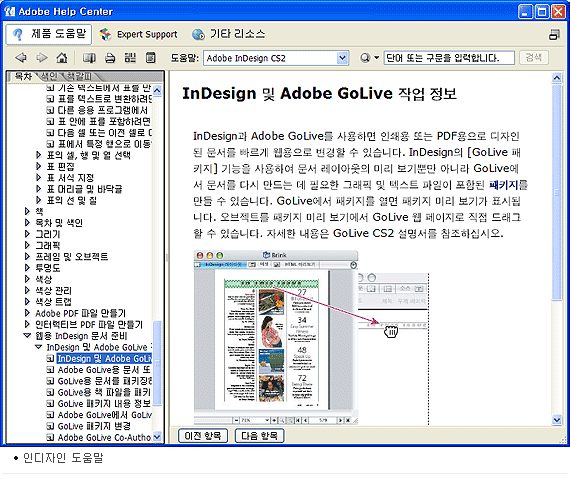Expand the Adobe PDF 파일 만들기 section

coord(27,313)
